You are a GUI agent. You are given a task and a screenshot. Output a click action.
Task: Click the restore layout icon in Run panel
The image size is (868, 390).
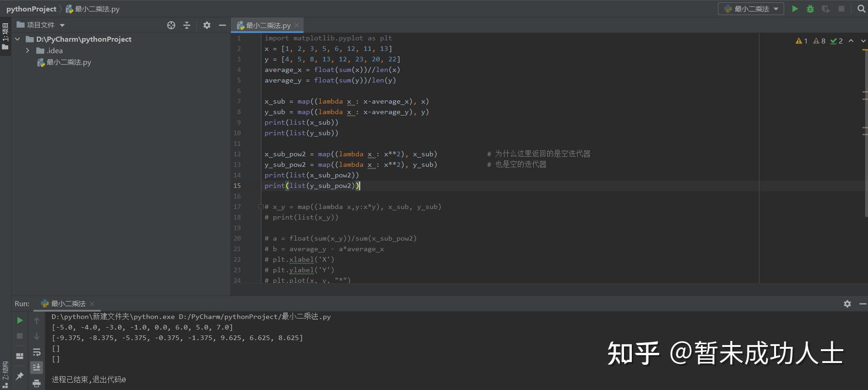20,356
